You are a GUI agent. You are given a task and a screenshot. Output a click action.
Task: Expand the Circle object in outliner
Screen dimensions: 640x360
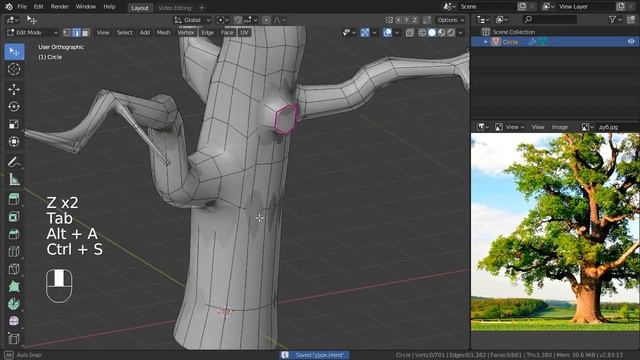point(485,42)
